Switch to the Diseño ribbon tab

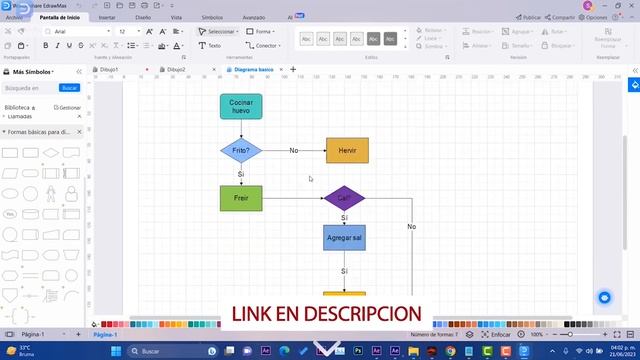(143, 18)
